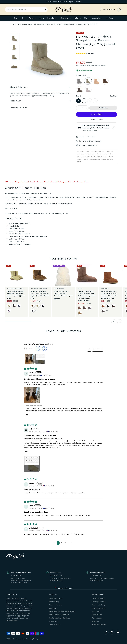Select the boot sole thumbnail image
This screenshot has width=127, height=644.
(14, 67)
